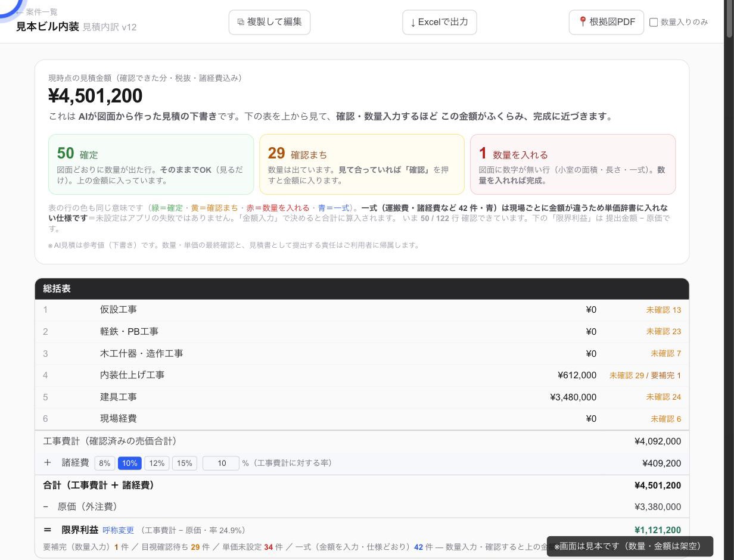This screenshot has height=560, width=734.
Task: Select the 1 数量を入れる summary card
Action: pyautogui.click(x=573, y=164)
